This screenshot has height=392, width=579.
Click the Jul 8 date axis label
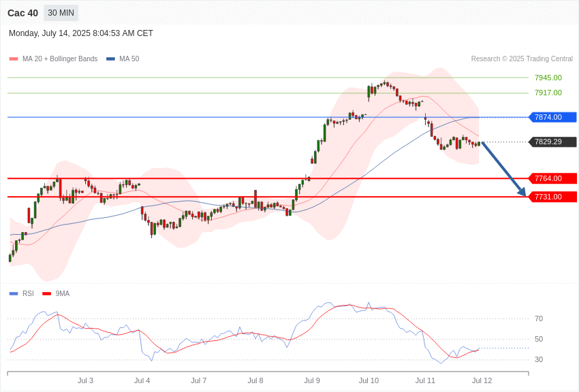pos(255,380)
